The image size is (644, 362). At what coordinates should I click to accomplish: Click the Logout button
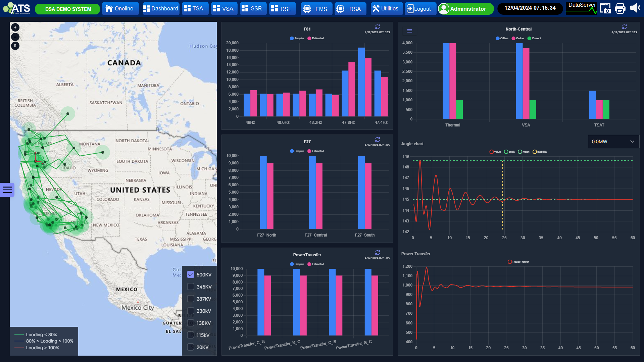[x=420, y=9]
